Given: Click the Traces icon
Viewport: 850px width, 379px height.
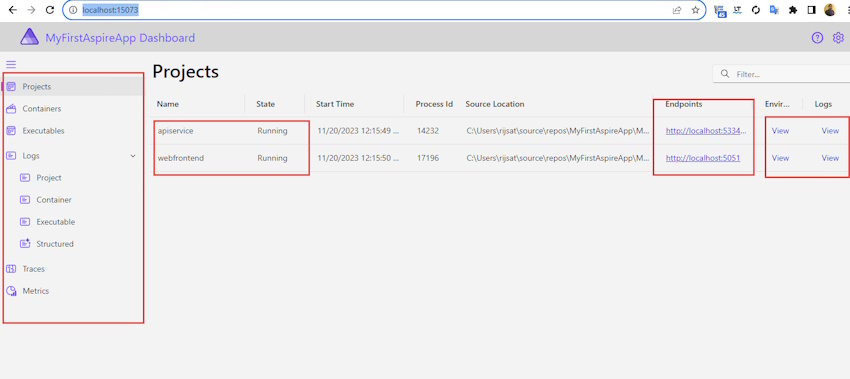Looking at the screenshot, I should (11, 269).
